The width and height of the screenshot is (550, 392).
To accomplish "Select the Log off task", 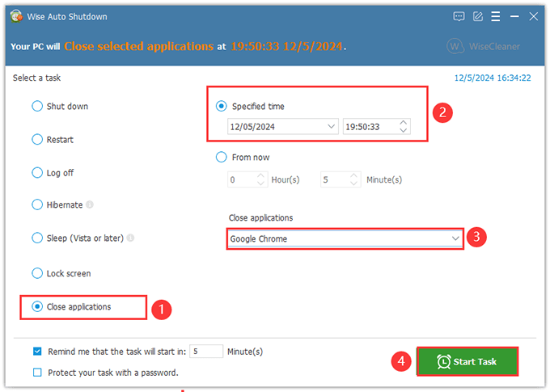I will tap(53, 173).
